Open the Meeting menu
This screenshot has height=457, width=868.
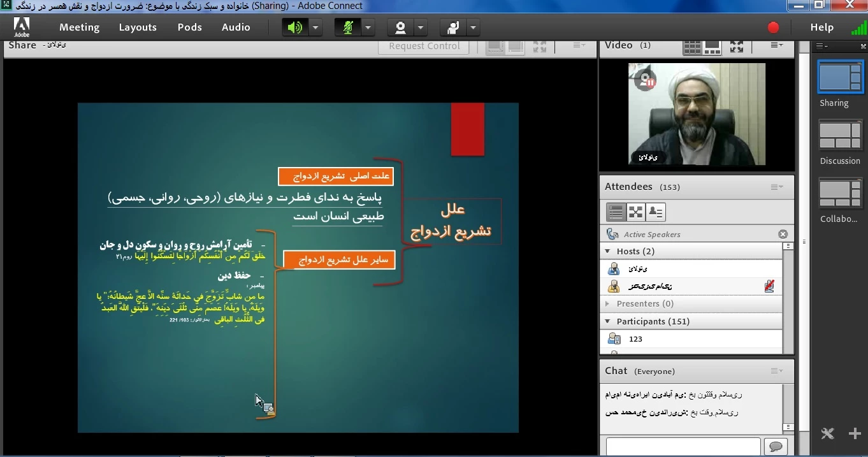point(79,27)
